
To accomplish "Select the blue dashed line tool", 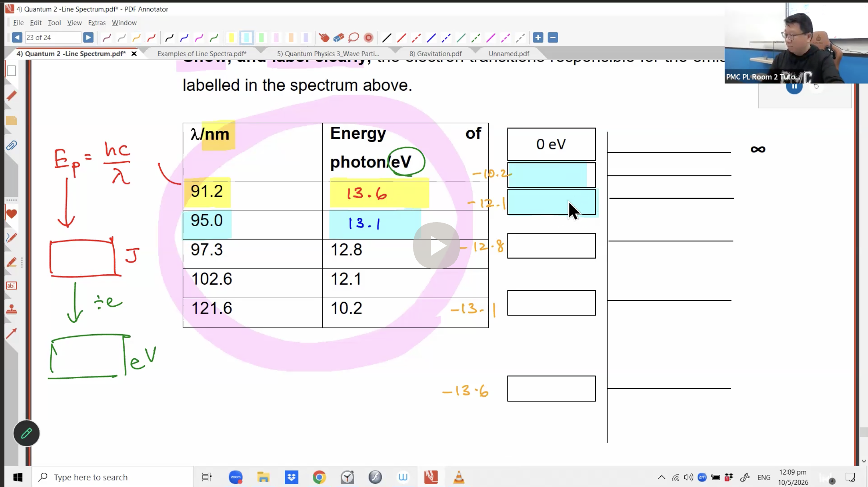I will click(x=446, y=37).
